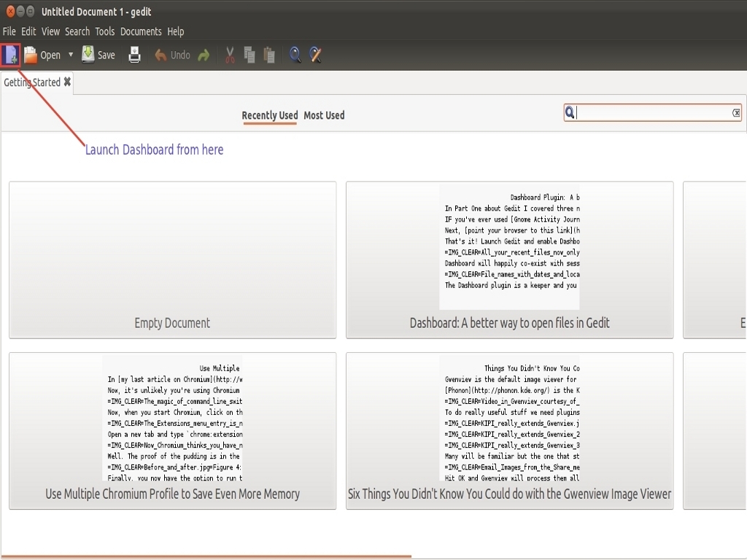747x560 pixels.
Task: Click the Undo arrow icon
Action: pos(160,55)
